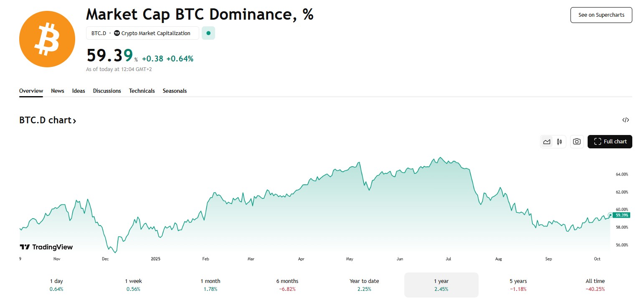
Task: Open the Technicals tab
Action: (142, 91)
